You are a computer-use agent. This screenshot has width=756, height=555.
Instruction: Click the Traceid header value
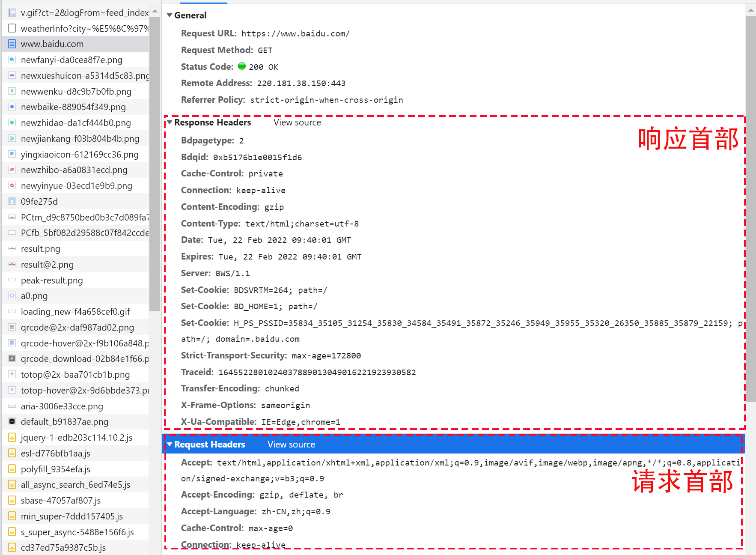click(x=317, y=373)
